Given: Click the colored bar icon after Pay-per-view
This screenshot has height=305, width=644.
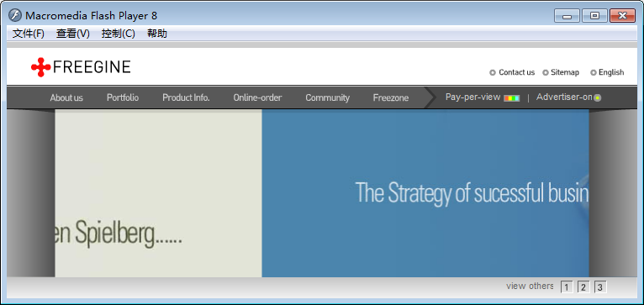Looking at the screenshot, I should [512, 98].
